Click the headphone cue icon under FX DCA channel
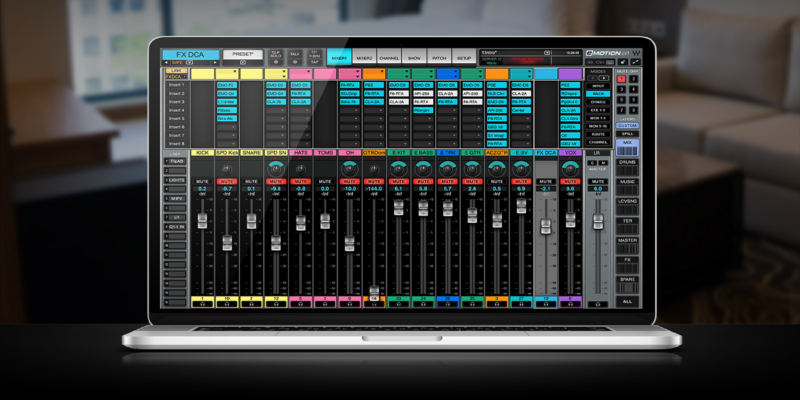This screenshot has width=800, height=400. point(546,304)
